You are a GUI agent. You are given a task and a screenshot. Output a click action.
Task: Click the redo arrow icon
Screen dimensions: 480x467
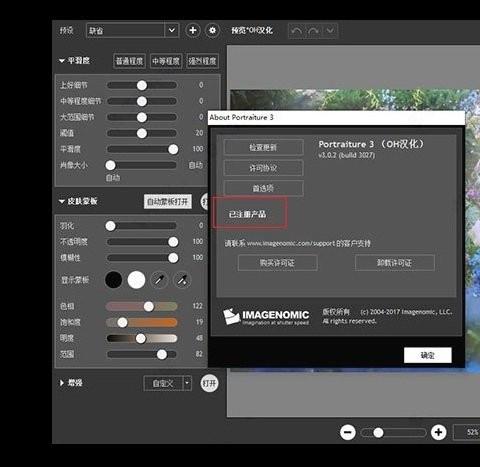pyautogui.click(x=313, y=31)
